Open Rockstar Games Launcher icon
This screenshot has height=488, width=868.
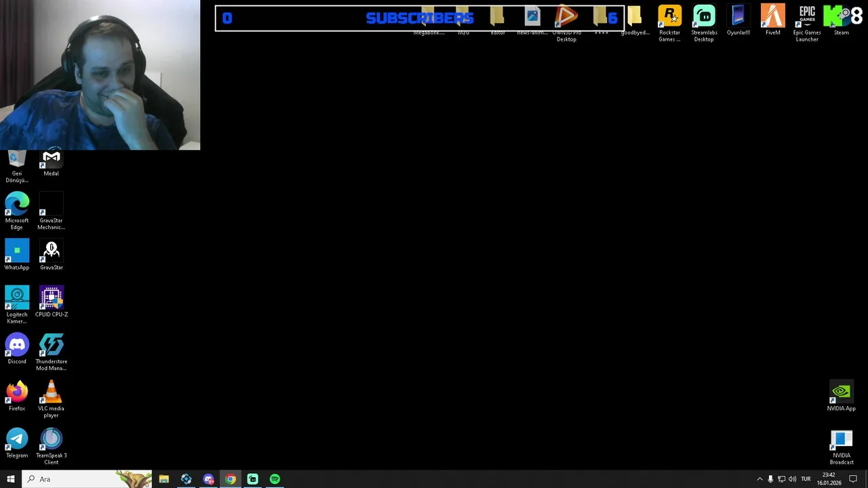pyautogui.click(x=669, y=23)
